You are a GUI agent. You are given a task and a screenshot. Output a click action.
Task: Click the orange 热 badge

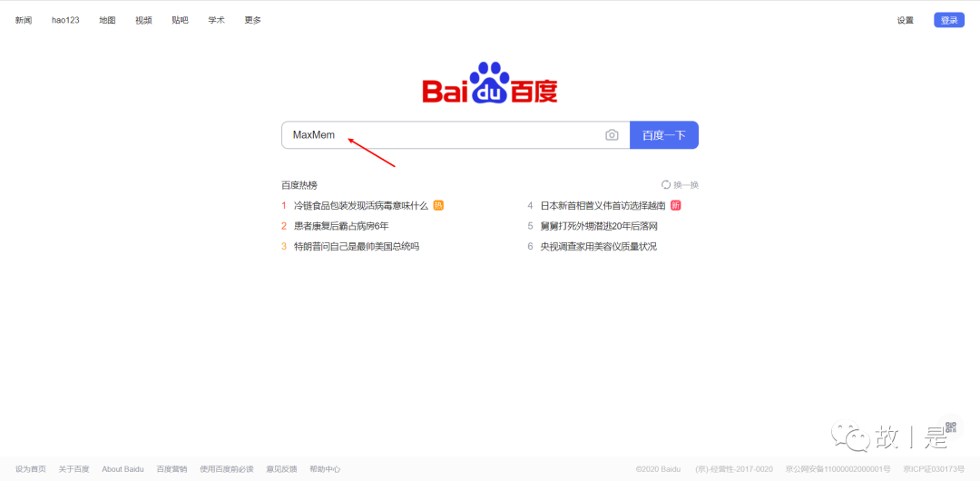coord(438,205)
